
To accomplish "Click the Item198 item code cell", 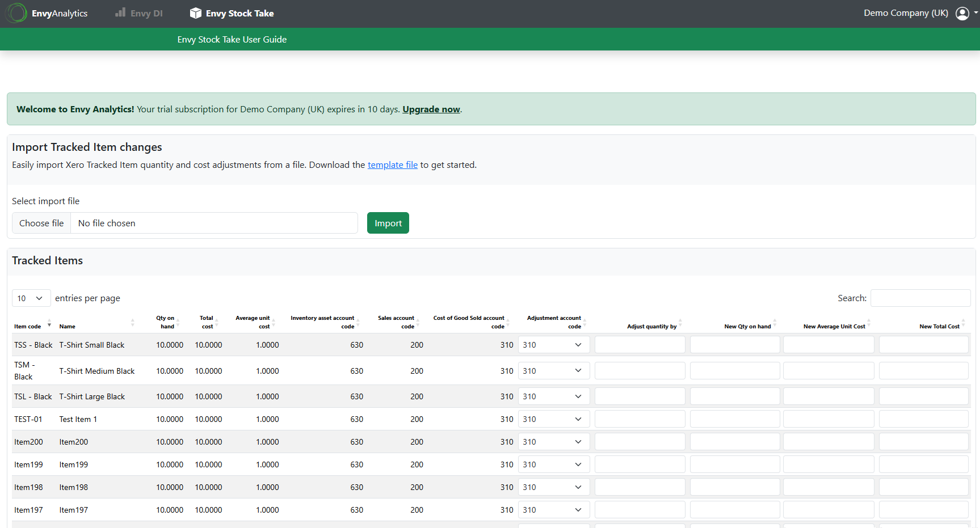I will click(28, 487).
